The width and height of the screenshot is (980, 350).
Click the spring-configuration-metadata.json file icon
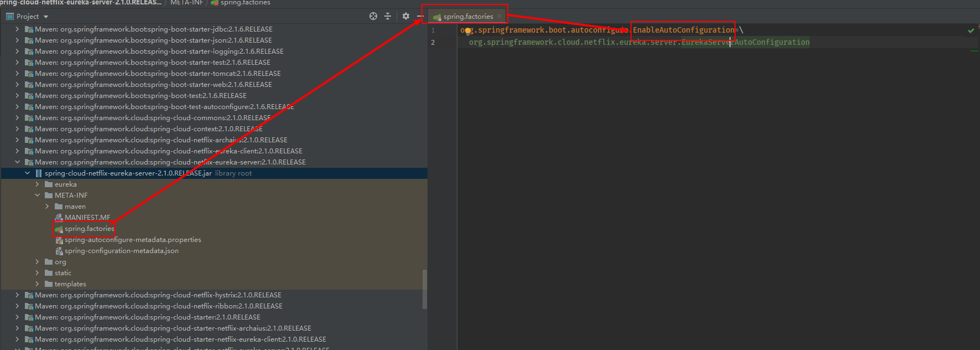59,251
